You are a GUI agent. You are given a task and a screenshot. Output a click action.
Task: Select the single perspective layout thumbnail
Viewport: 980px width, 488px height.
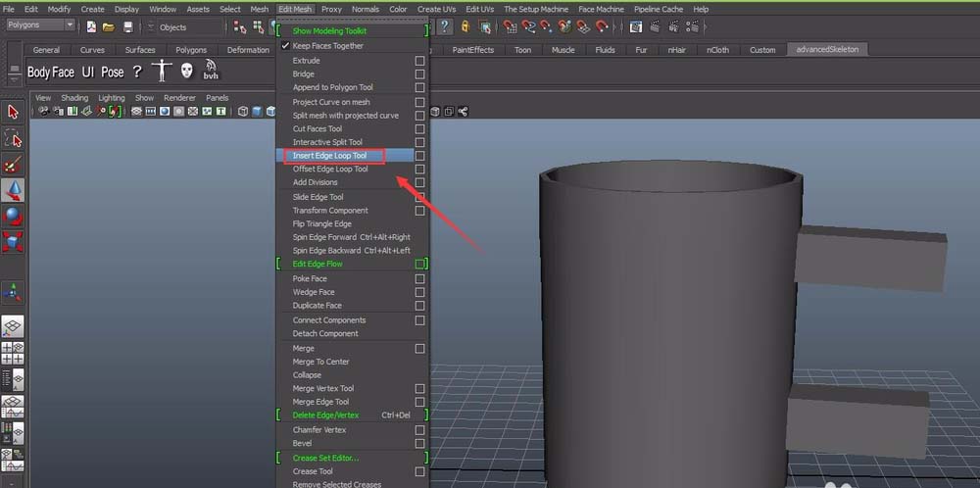click(x=13, y=327)
